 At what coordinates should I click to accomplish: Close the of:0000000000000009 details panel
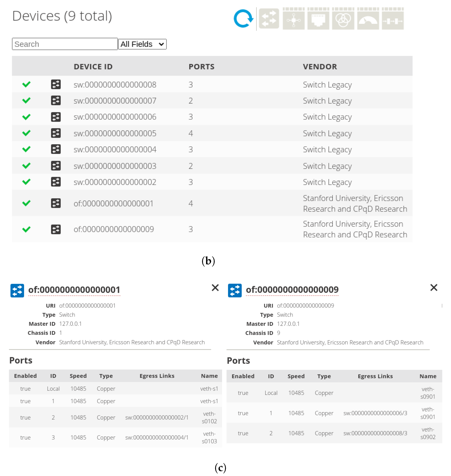pyautogui.click(x=434, y=287)
